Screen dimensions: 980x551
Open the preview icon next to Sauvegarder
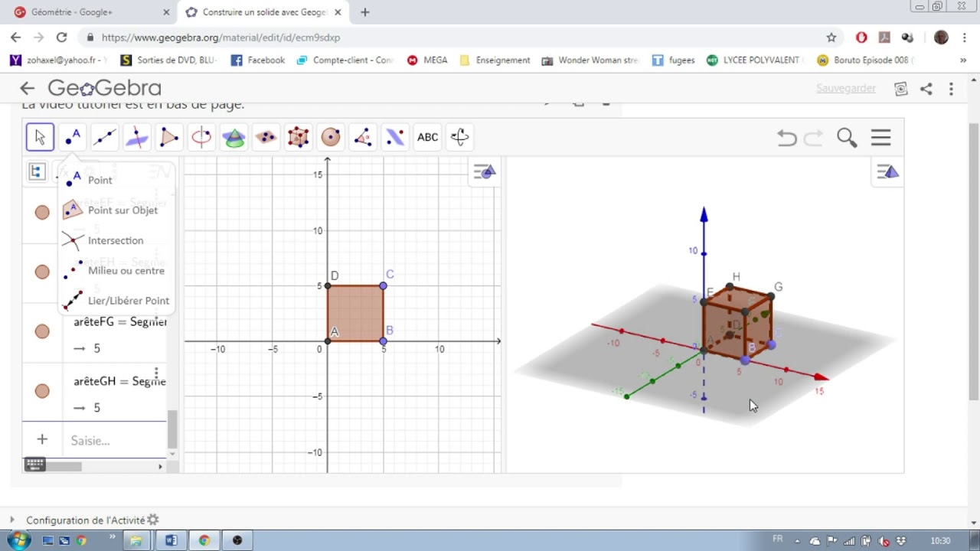click(x=901, y=89)
